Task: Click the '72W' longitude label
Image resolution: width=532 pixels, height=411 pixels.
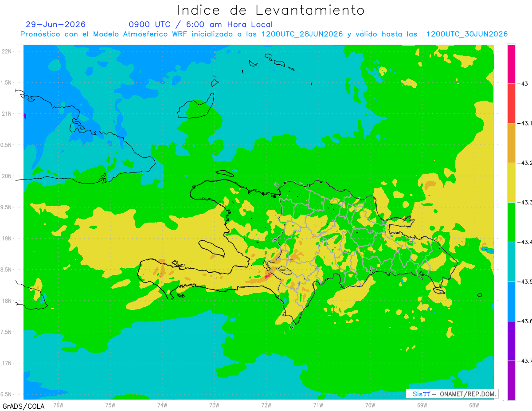Action: coord(266,405)
